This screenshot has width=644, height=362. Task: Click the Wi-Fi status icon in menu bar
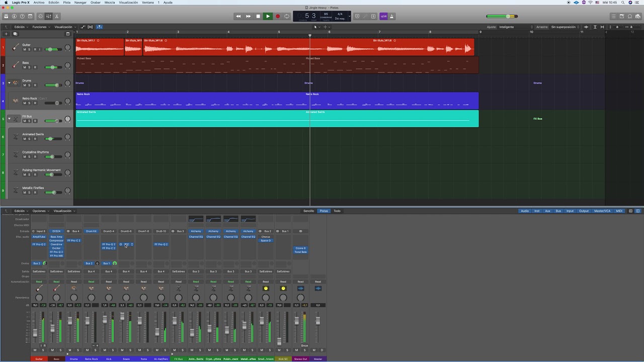point(590,3)
